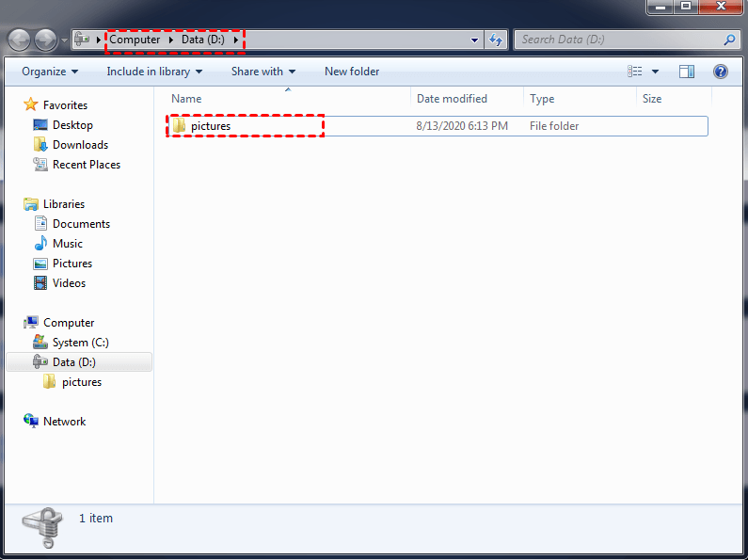
Task: Click the Documents library icon
Action: (40, 223)
